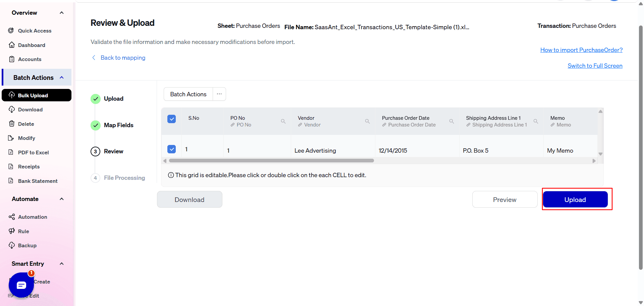Collapse the Smart Entry section
Screen dimensions: 644x306
coord(62,264)
